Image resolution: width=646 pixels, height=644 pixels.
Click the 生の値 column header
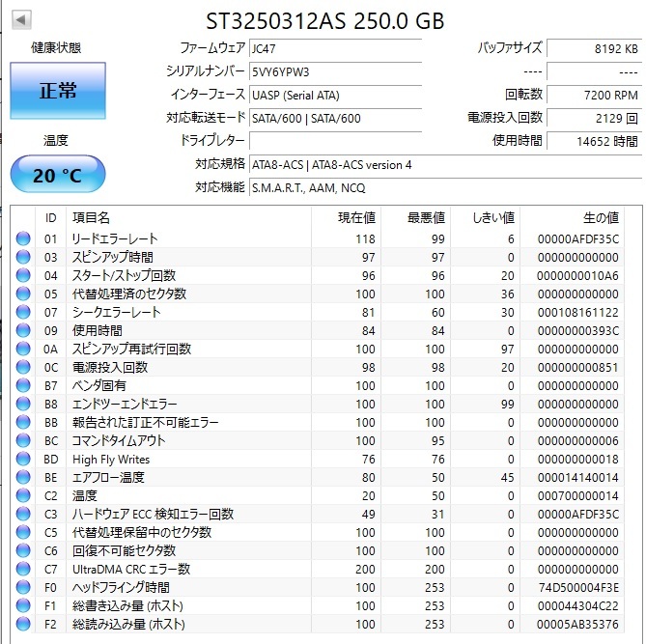tap(572, 217)
